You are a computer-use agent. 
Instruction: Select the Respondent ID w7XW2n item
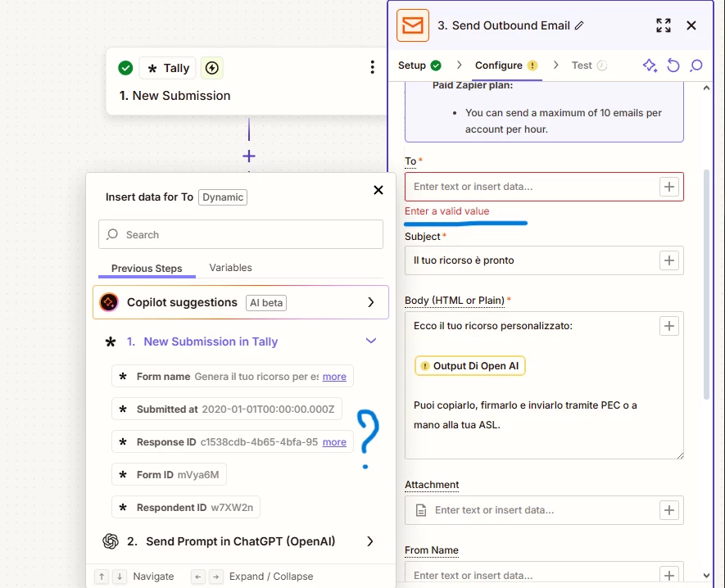tap(186, 508)
